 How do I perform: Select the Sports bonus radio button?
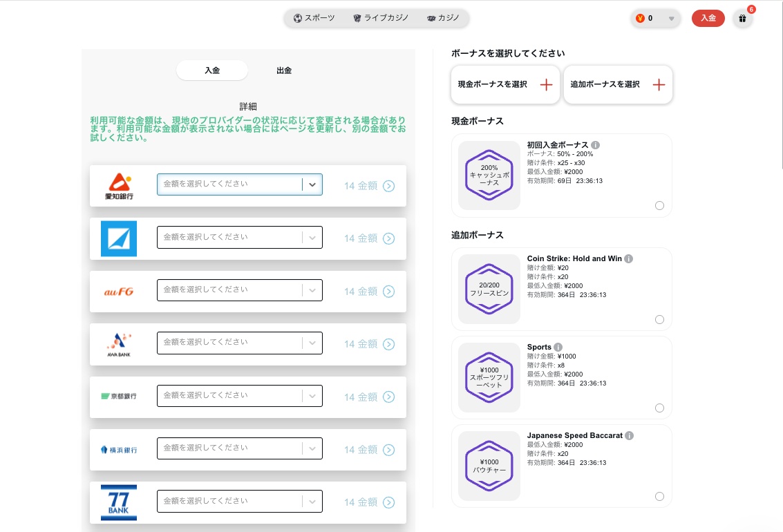click(660, 408)
